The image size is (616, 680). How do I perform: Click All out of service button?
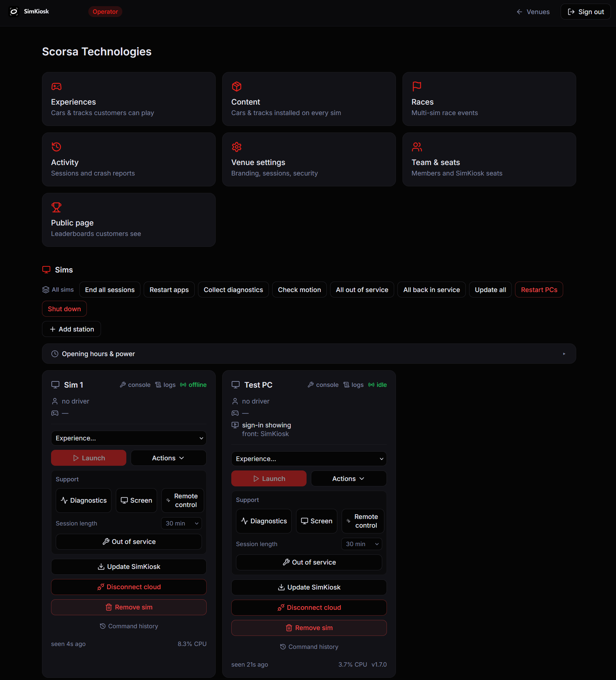pyautogui.click(x=362, y=290)
